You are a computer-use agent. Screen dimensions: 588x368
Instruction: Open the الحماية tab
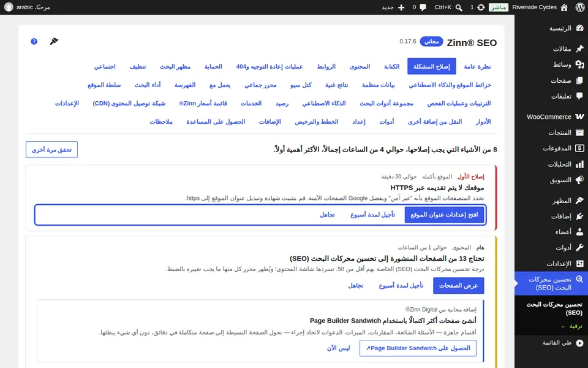point(213,66)
